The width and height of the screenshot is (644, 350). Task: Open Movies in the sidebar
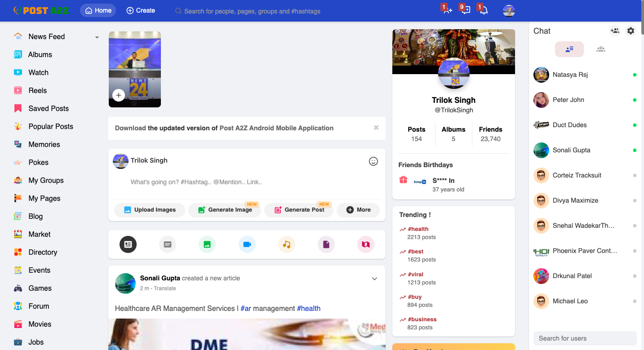tap(40, 324)
